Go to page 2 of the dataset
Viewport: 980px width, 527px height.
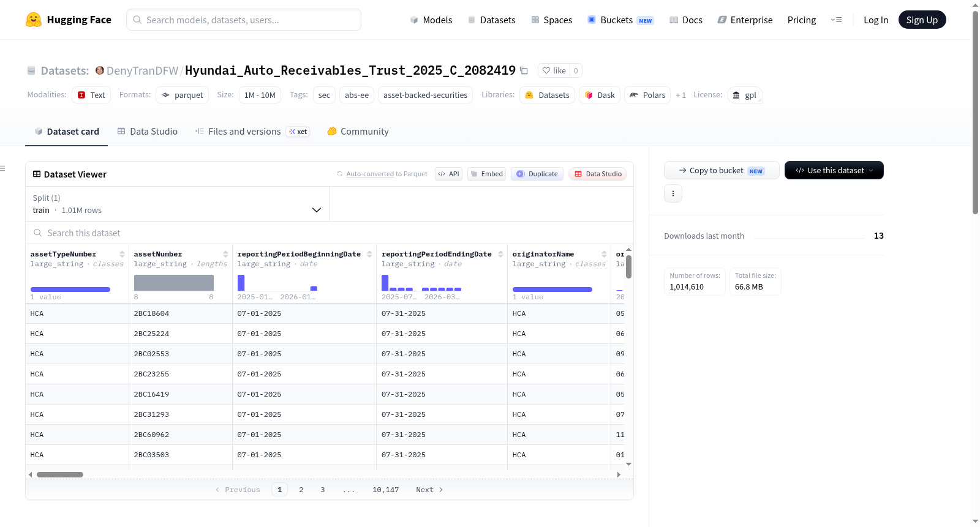click(x=301, y=490)
